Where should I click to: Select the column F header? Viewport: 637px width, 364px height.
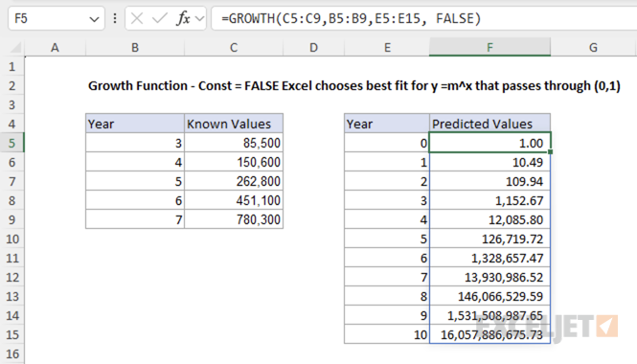click(x=489, y=48)
